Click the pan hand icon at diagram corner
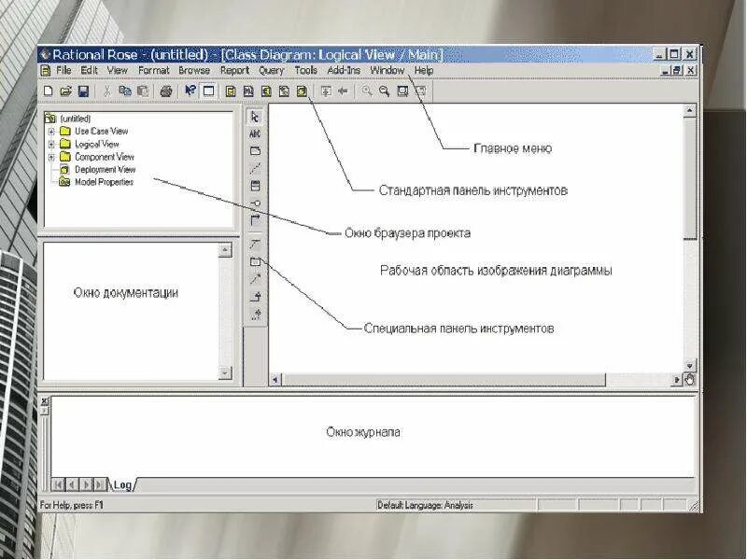 [689, 380]
